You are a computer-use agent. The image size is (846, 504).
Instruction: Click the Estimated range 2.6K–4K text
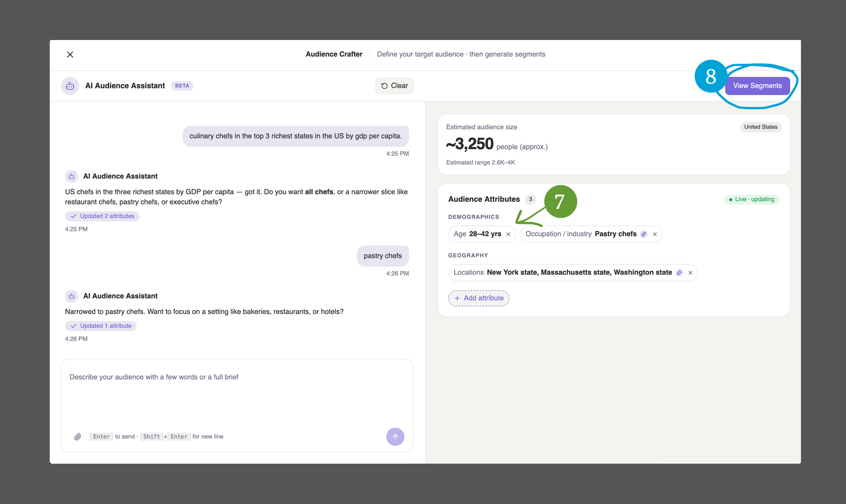pos(480,163)
